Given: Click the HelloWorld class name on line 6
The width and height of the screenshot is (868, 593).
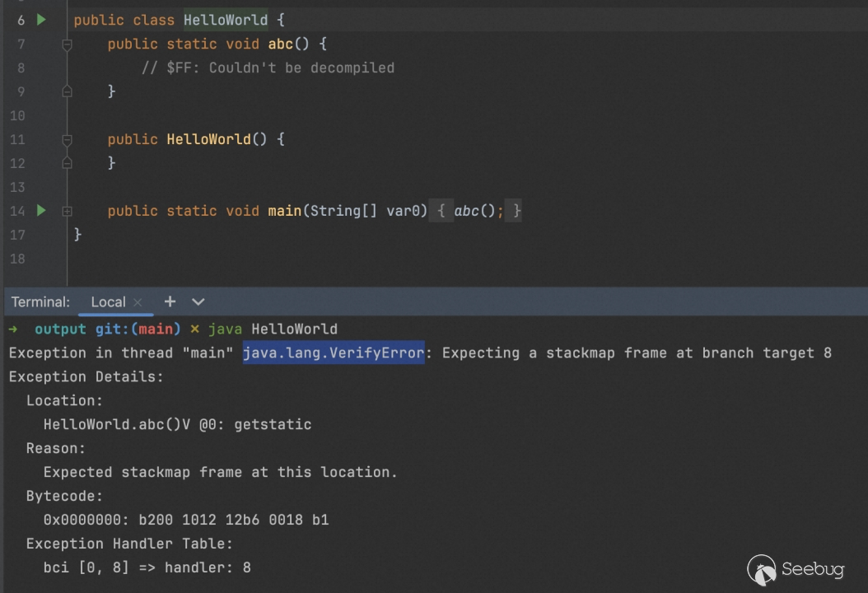Looking at the screenshot, I should pyautogui.click(x=225, y=20).
